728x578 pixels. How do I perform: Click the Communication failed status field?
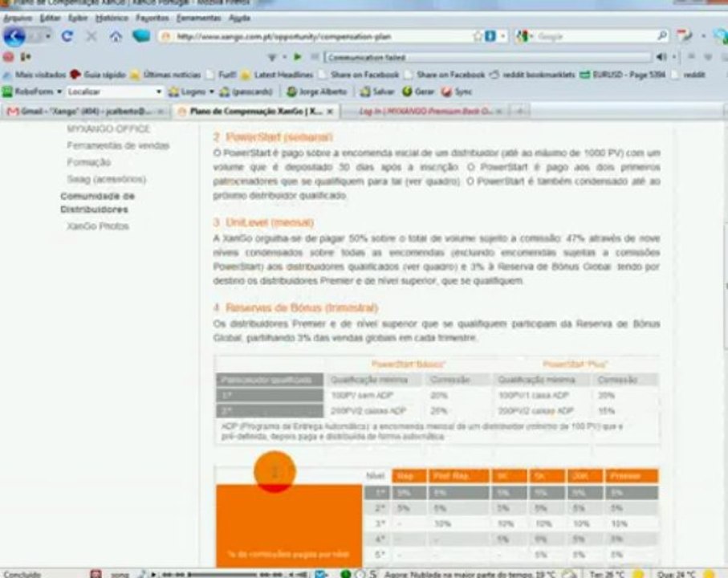[x=487, y=57]
